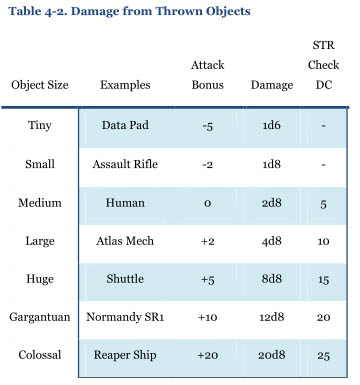Click the 'Atlas Mech' example cell
Screen dimensions: 360x385
[125, 241]
